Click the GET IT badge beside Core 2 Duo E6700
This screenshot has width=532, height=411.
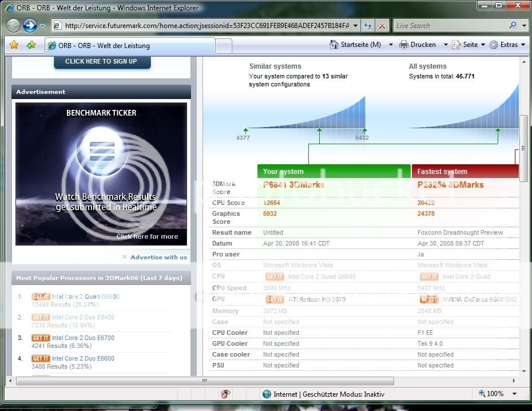coord(41,338)
